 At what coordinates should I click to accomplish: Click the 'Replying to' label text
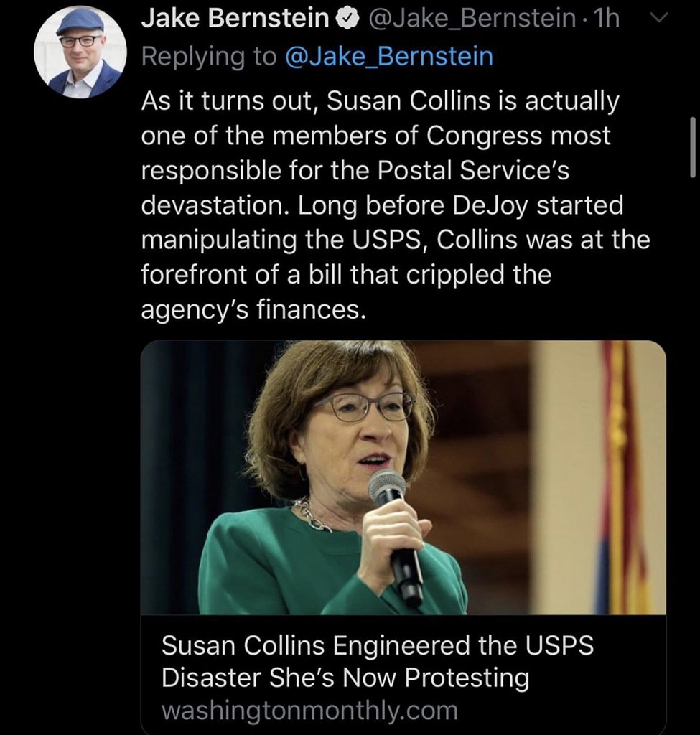tap(208, 57)
